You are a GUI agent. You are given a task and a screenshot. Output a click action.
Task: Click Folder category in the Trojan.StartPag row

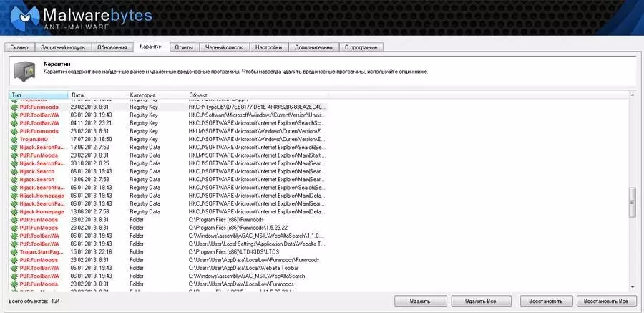pyautogui.click(x=137, y=251)
